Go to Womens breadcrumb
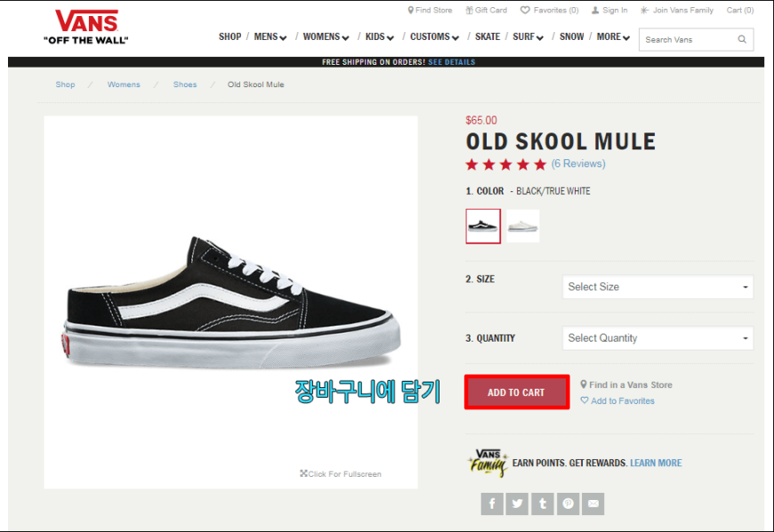The image size is (774, 532). [x=124, y=85]
